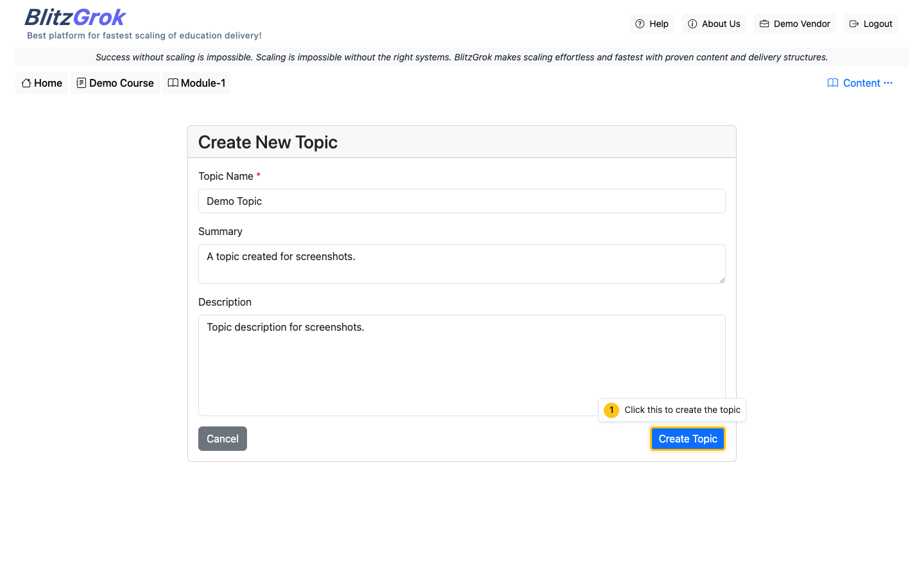
Task: Click the Demo Vendor briefcase icon
Action: (x=764, y=23)
